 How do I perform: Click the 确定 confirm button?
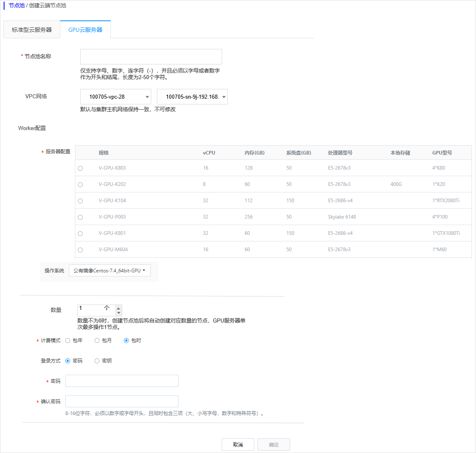(x=273, y=444)
